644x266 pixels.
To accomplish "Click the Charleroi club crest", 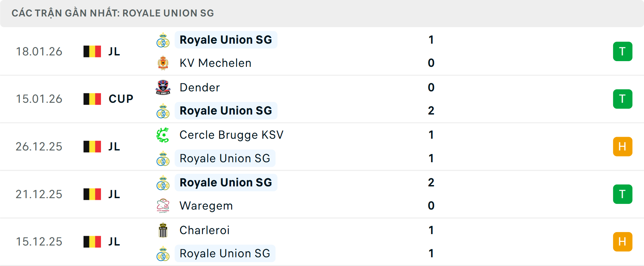I will [x=163, y=230].
